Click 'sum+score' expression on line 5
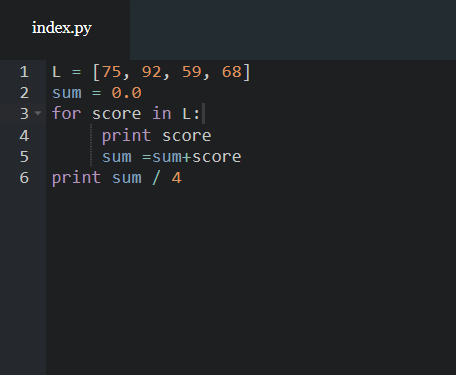 click(197, 157)
